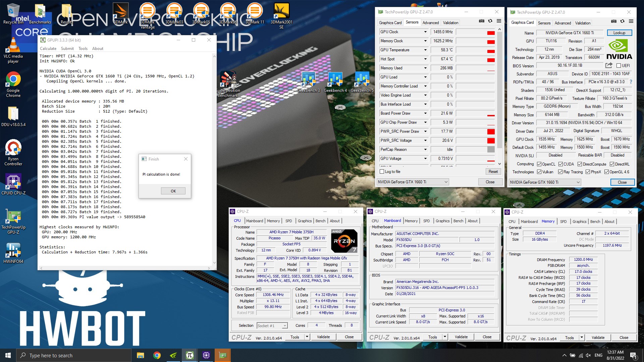
Task: Open CPU-Z Socket #1 selection dropdown
Action: (272, 325)
